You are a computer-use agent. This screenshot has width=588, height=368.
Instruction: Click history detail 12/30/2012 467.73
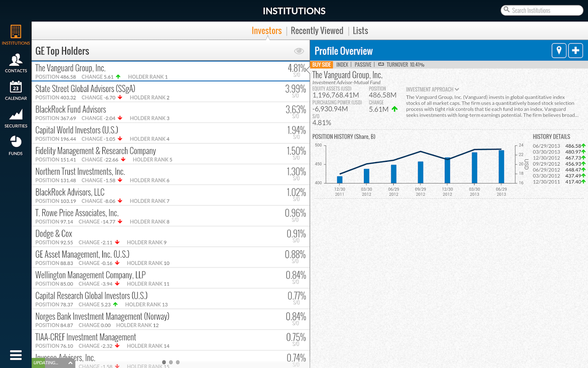point(559,158)
